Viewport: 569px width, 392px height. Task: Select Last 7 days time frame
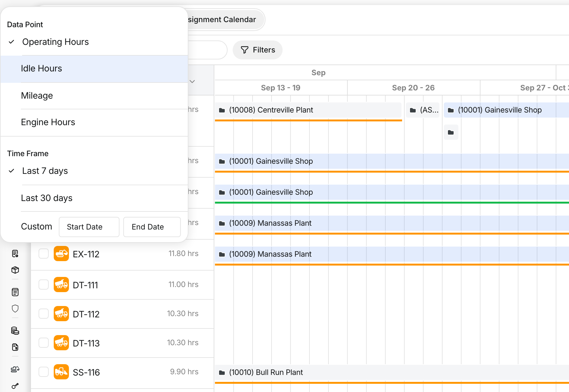click(x=94, y=171)
